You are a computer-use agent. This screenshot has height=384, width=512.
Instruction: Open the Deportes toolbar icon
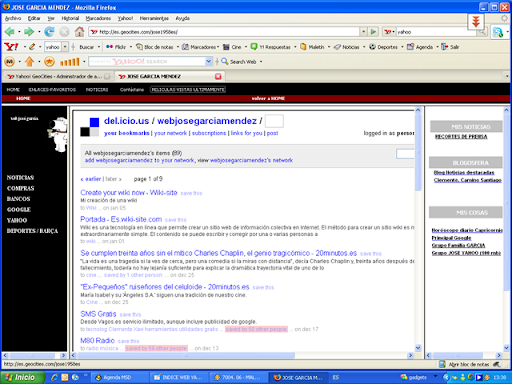(383, 47)
